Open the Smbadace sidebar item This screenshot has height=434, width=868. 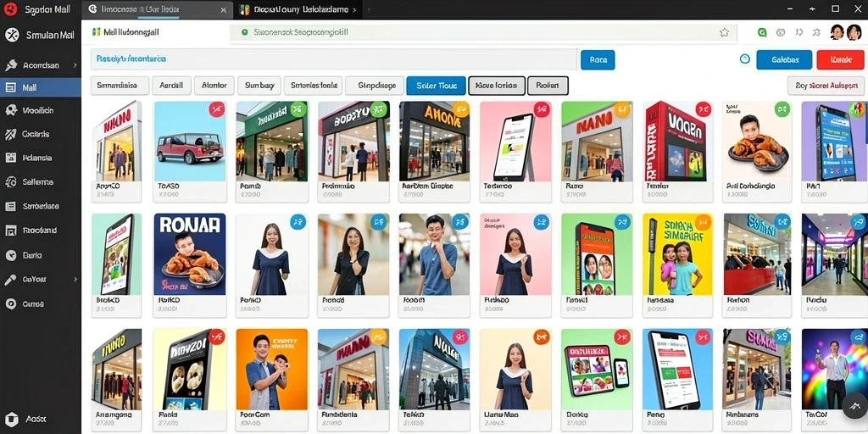pos(41,206)
